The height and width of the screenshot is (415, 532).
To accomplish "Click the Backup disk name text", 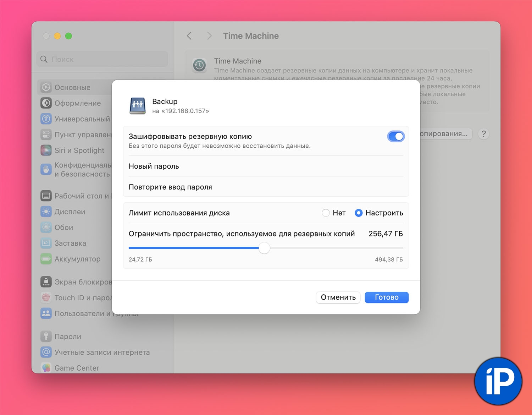I will click(x=165, y=102).
